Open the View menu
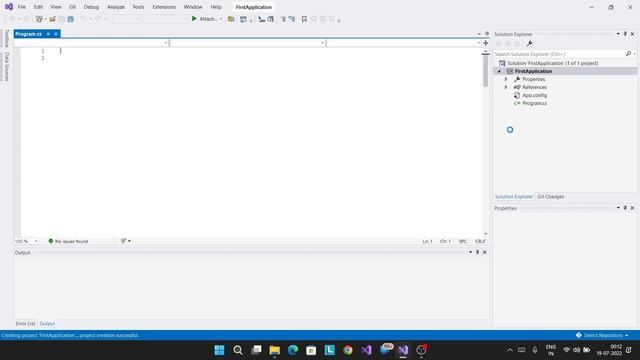Image resolution: width=640 pixels, height=360 pixels. pyautogui.click(x=56, y=7)
